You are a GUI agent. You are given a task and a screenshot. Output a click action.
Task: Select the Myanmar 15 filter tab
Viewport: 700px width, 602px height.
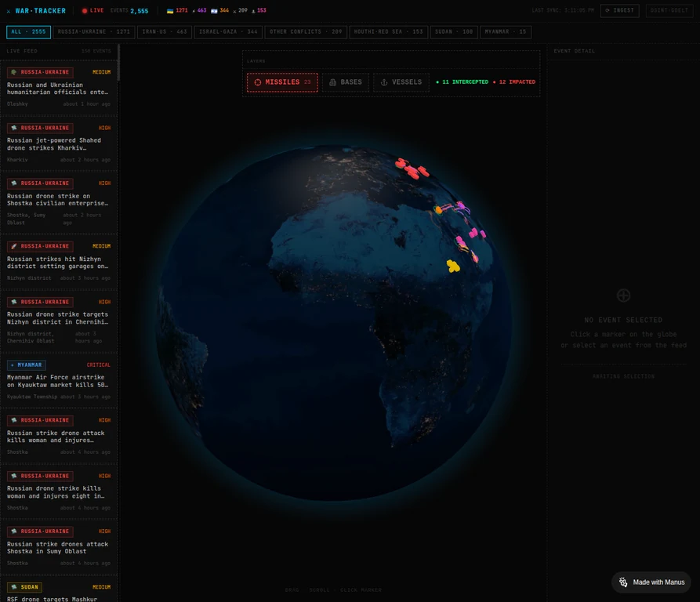pyautogui.click(x=506, y=31)
